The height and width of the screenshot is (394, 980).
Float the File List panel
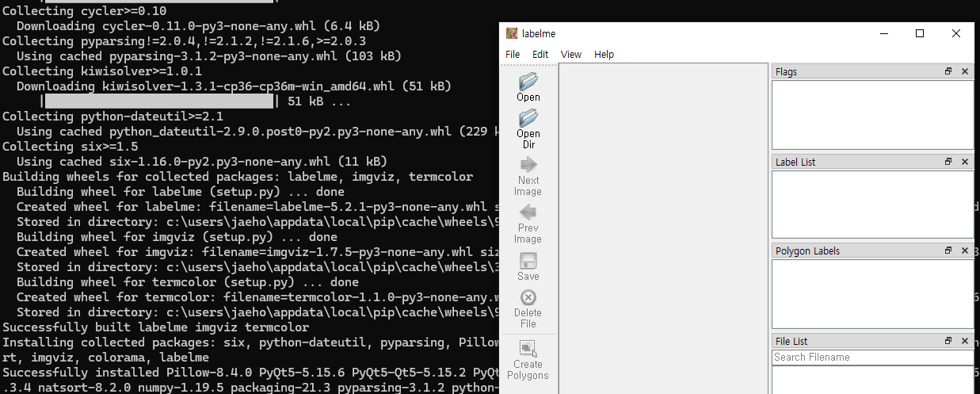948,341
